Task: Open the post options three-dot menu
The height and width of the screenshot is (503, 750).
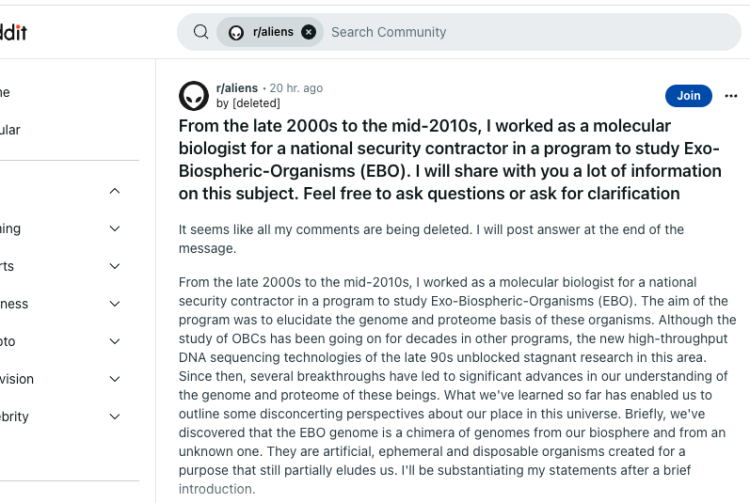Action: [x=731, y=96]
